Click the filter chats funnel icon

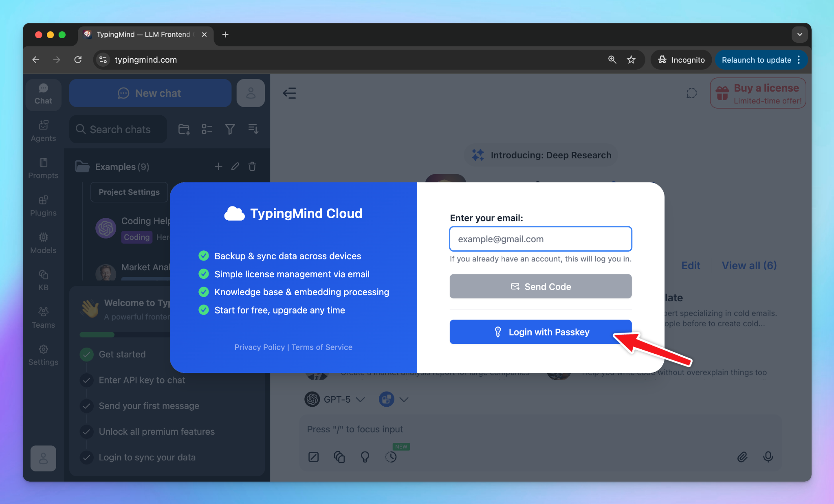pyautogui.click(x=230, y=129)
